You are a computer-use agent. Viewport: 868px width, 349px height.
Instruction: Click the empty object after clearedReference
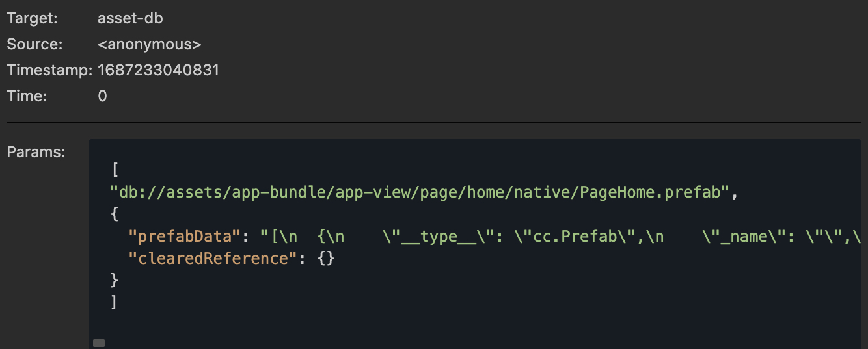[x=326, y=258]
